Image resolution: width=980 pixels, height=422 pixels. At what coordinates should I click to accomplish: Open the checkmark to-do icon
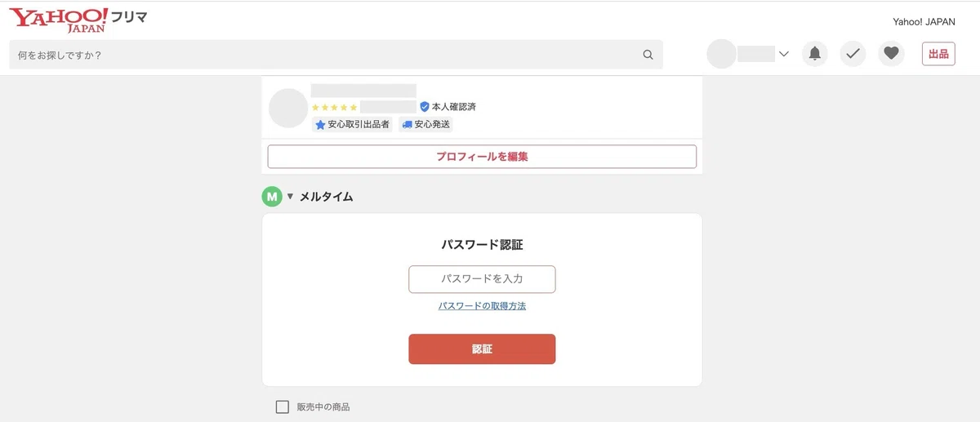pyautogui.click(x=853, y=54)
